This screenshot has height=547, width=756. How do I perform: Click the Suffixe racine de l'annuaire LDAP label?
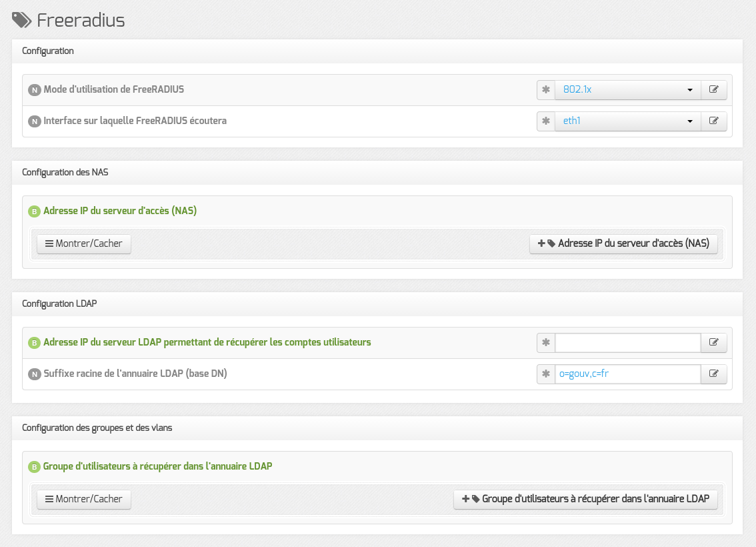(135, 374)
